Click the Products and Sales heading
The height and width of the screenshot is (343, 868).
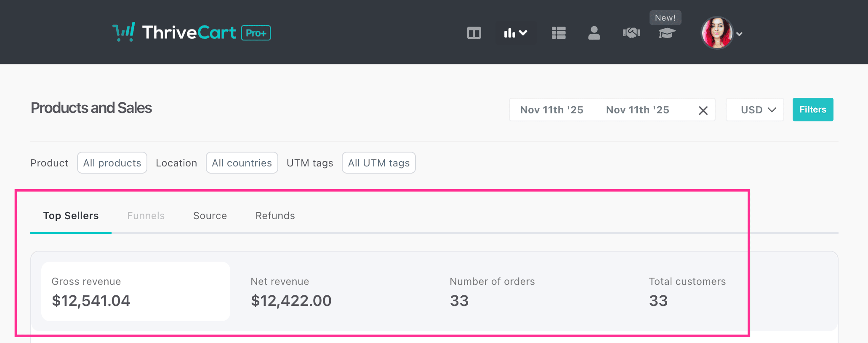point(91,108)
